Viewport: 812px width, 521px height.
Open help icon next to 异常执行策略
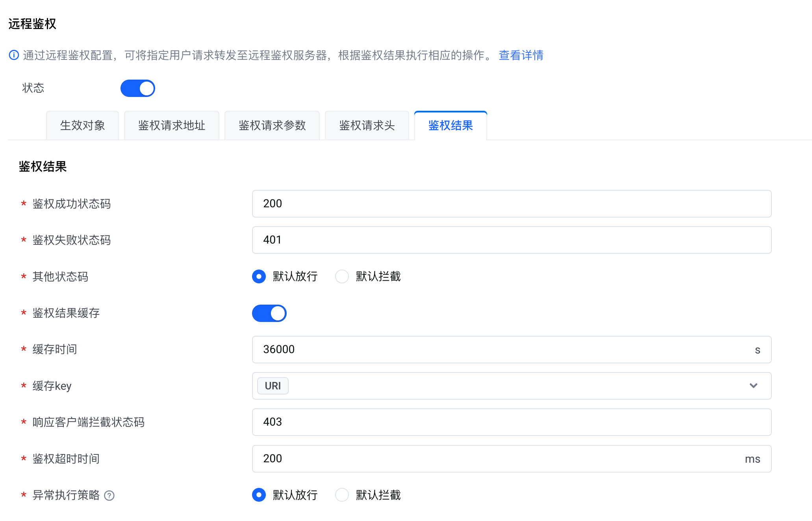coord(109,495)
